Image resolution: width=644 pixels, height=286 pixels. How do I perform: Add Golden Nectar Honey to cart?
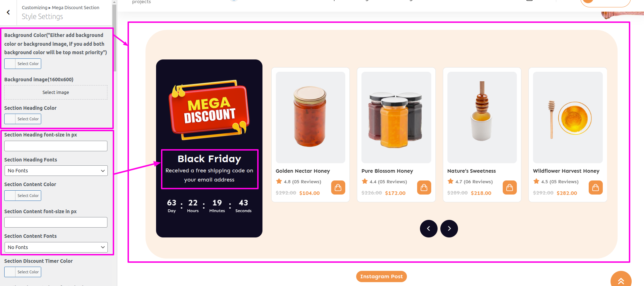338,188
